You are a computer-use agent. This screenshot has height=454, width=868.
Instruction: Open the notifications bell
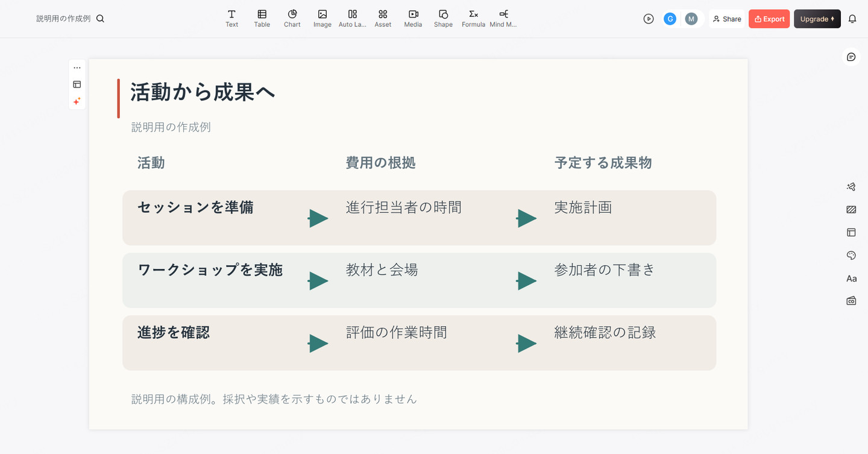point(852,19)
